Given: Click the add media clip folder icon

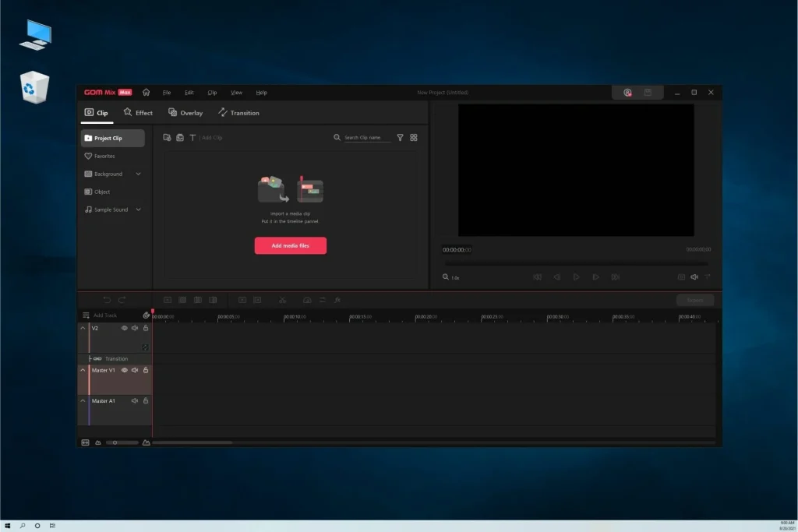Looking at the screenshot, I should point(167,137).
